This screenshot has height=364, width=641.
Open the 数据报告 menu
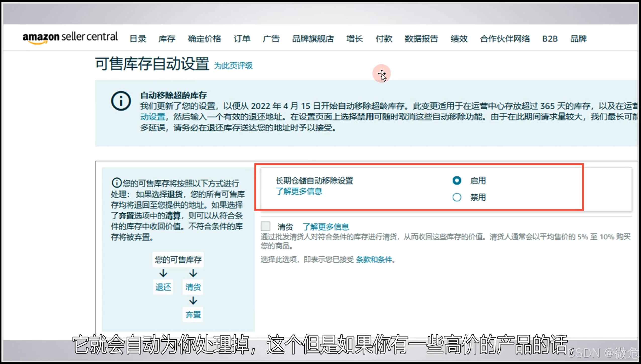421,39
